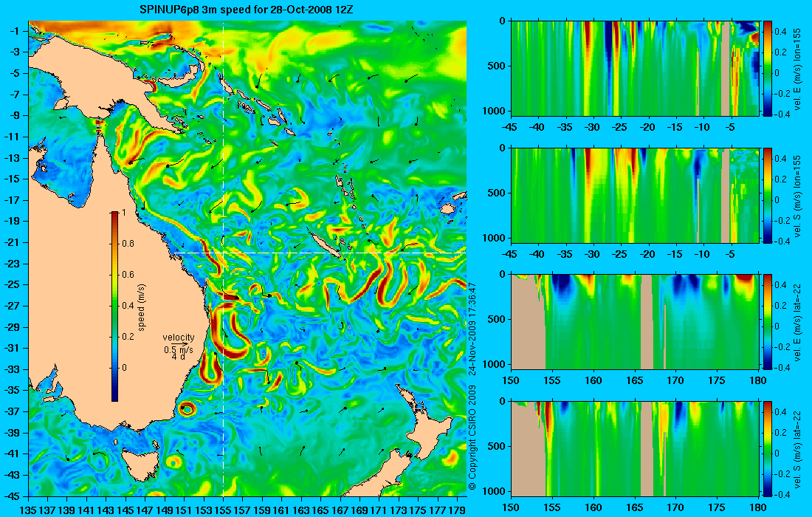
Task: Click "175" on the bottom section's longitude axis
Action: (x=718, y=507)
